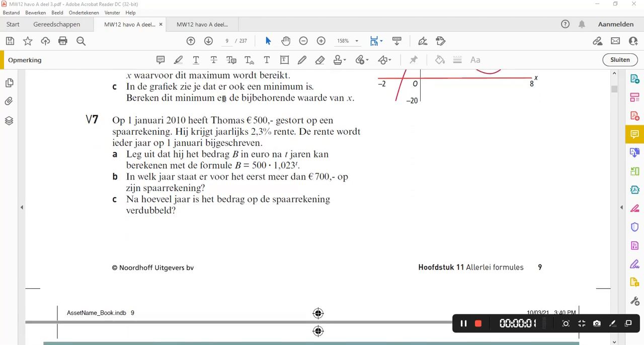The width and height of the screenshot is (644, 345).
Task: Open yellow Comment tool in right pane
Action: pos(634,134)
